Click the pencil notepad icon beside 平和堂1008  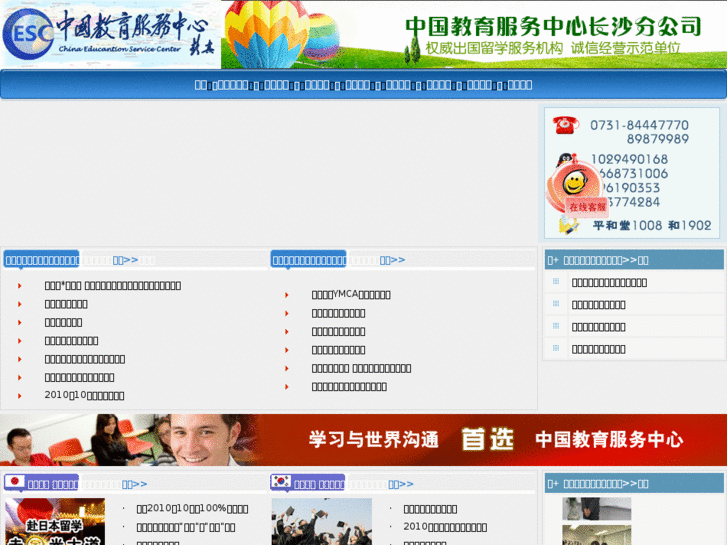(569, 225)
